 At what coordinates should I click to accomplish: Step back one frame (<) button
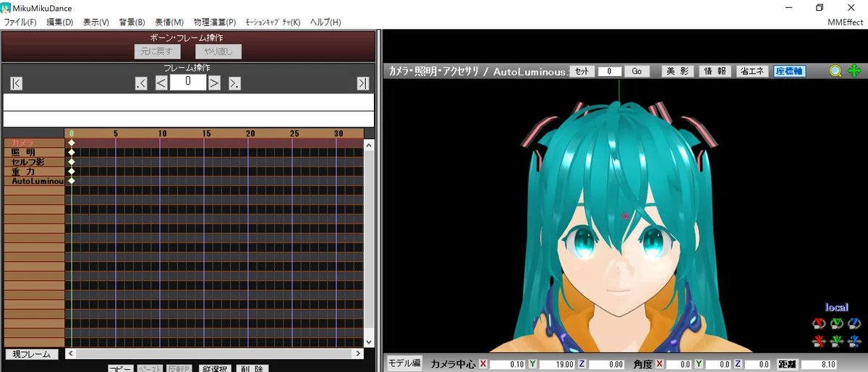tap(161, 83)
